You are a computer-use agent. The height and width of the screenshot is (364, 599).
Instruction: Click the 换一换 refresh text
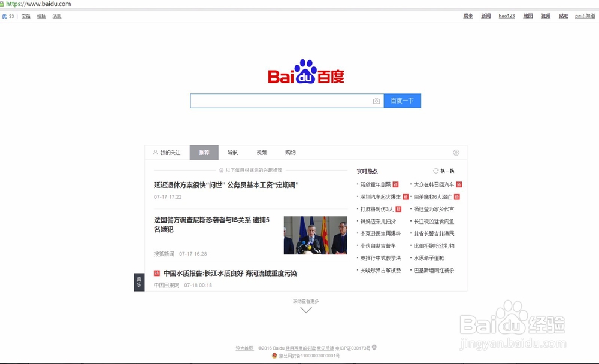coord(447,171)
